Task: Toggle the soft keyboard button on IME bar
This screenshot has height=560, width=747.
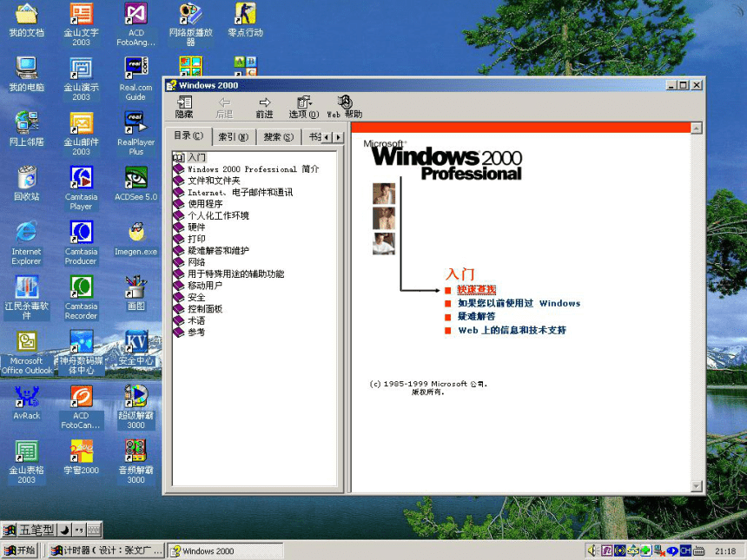Action: (x=94, y=530)
